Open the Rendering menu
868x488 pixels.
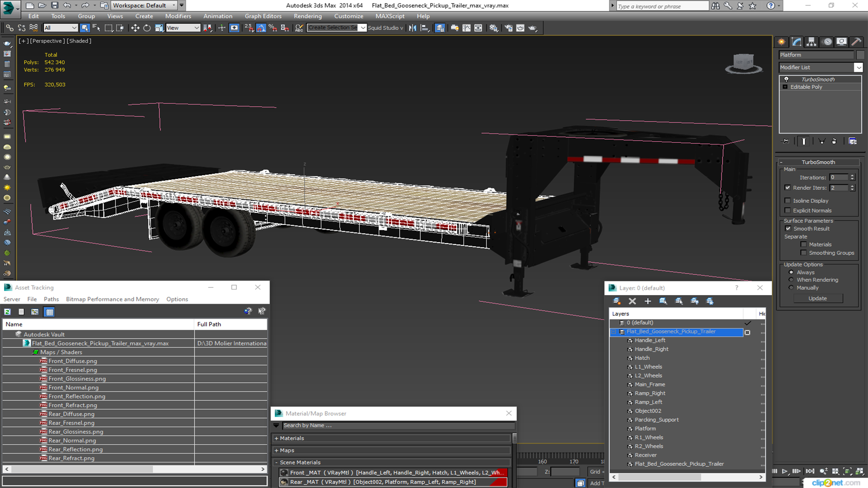pyautogui.click(x=307, y=16)
